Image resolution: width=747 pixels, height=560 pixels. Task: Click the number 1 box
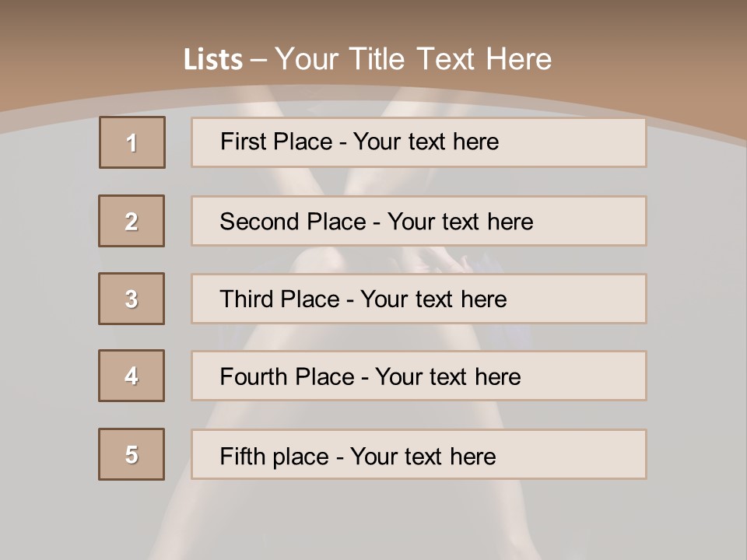point(132,142)
